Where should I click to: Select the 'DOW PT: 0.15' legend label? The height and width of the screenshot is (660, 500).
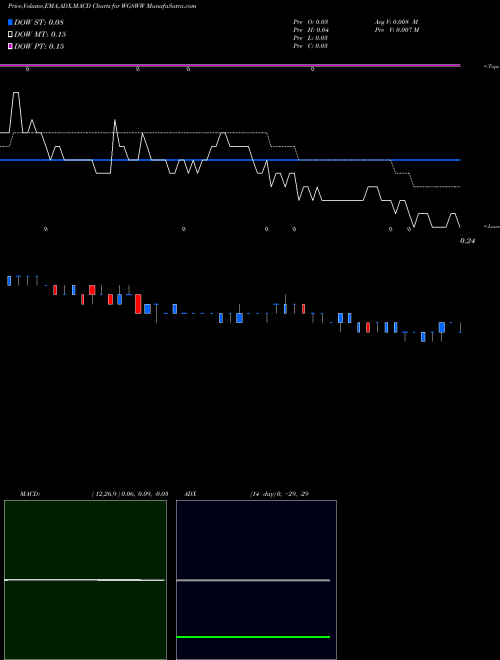39,46
